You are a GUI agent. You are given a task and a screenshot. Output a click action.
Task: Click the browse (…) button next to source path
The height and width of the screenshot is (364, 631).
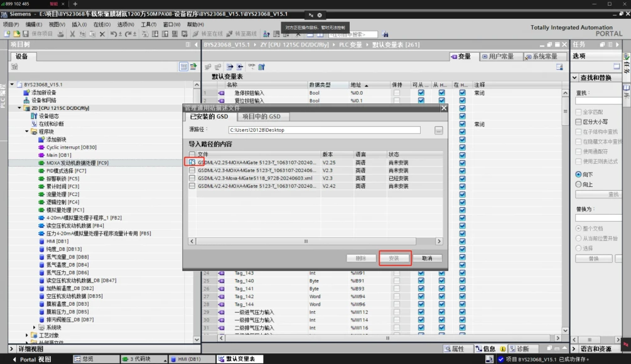coord(439,131)
